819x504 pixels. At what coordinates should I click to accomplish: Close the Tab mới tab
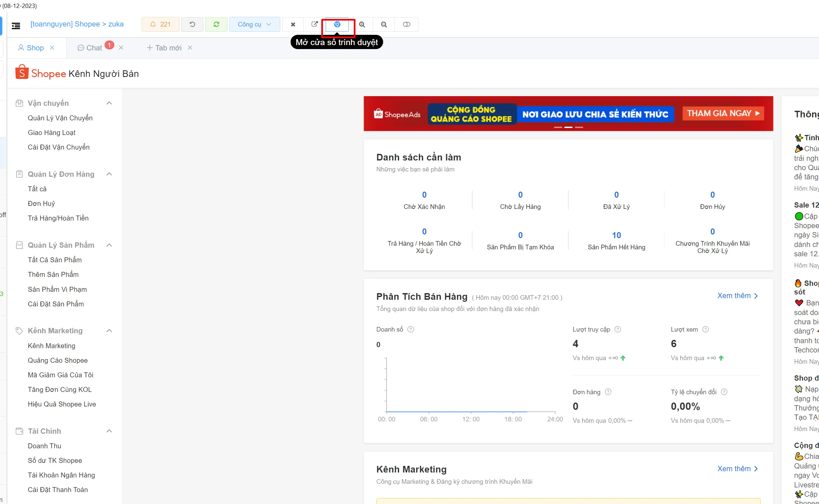tap(190, 48)
